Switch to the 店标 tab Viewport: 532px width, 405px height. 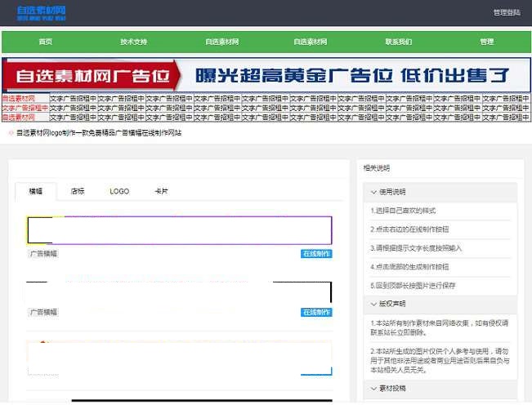tap(78, 191)
